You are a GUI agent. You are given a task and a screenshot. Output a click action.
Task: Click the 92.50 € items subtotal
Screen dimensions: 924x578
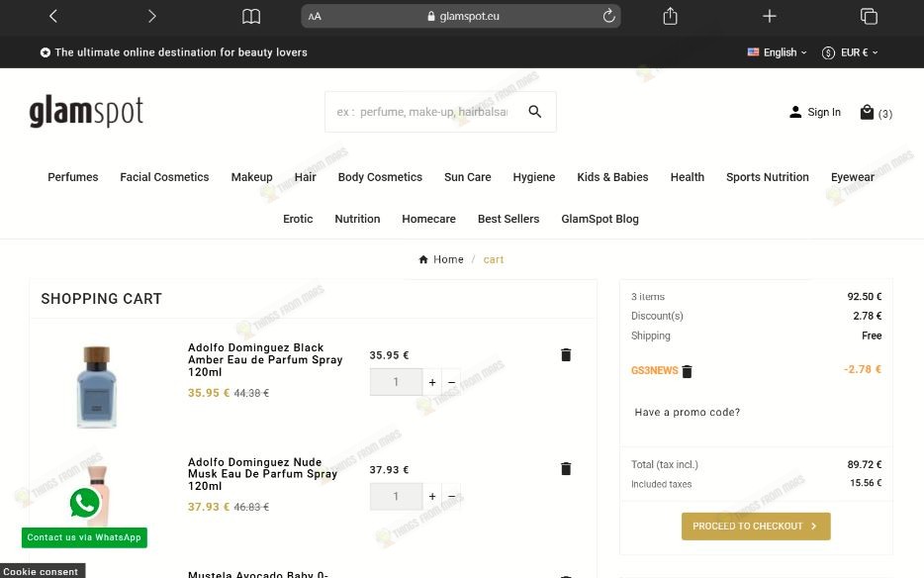tap(865, 297)
